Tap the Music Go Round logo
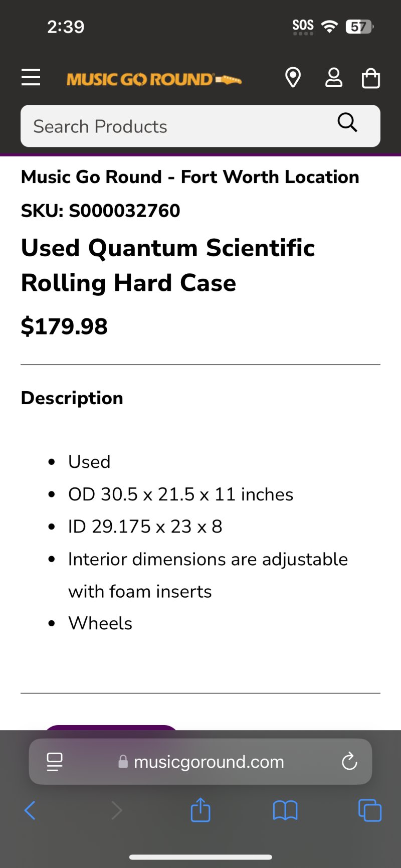The height and width of the screenshot is (868, 401). [x=154, y=79]
